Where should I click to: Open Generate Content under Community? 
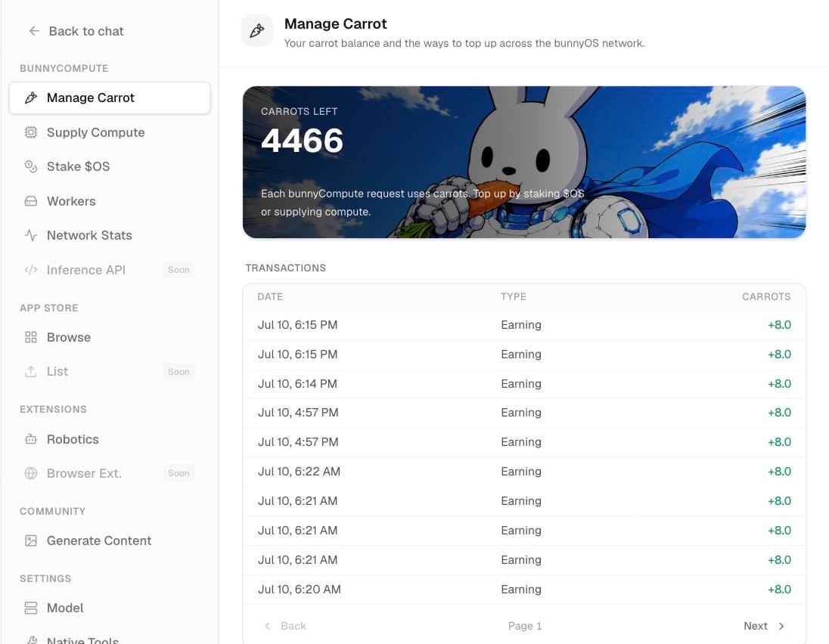[x=110, y=540]
